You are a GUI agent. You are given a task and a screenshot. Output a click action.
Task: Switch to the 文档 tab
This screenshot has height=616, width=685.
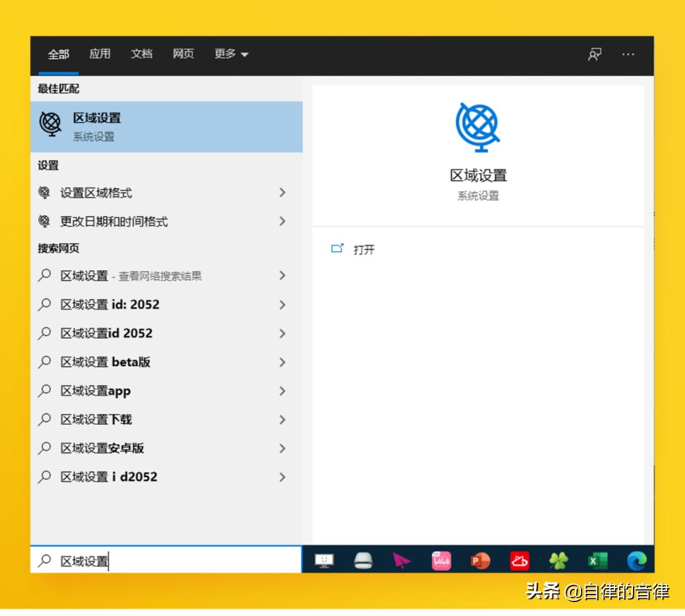tap(141, 54)
